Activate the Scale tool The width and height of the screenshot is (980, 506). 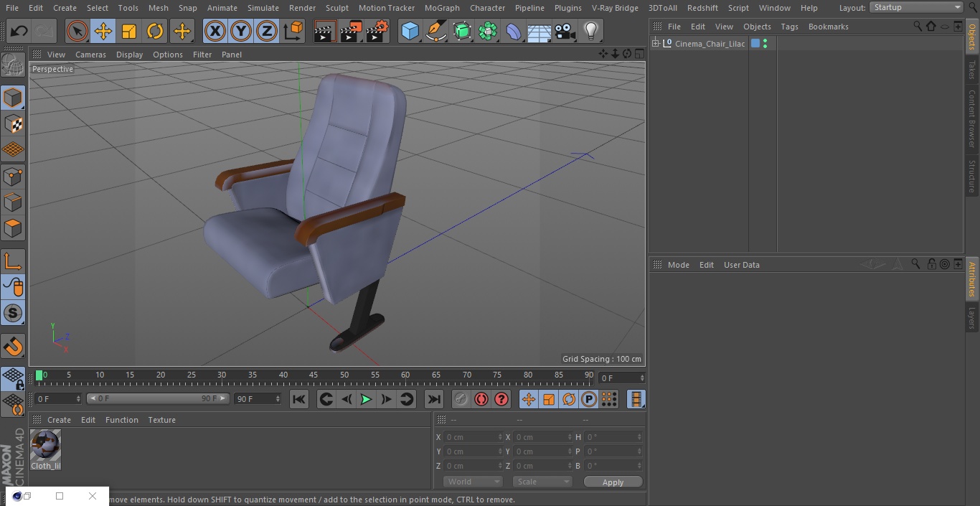129,31
